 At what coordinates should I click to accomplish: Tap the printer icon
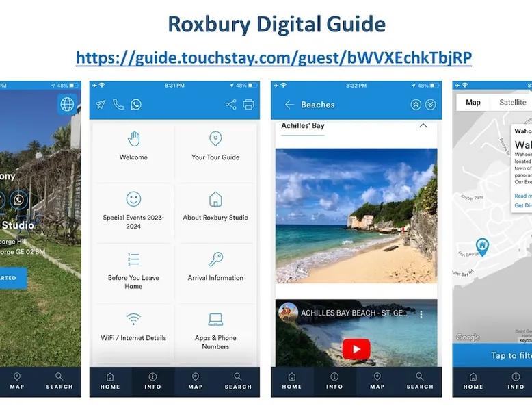(x=249, y=104)
